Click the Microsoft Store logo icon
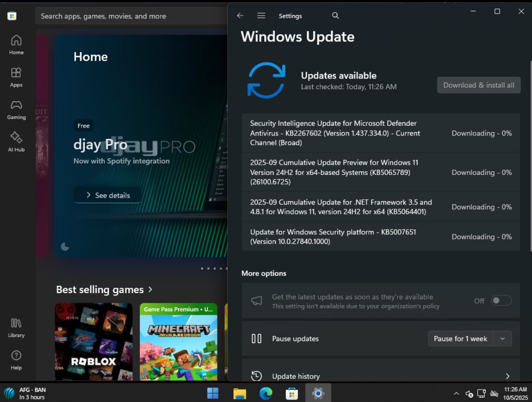 (x=12, y=15)
